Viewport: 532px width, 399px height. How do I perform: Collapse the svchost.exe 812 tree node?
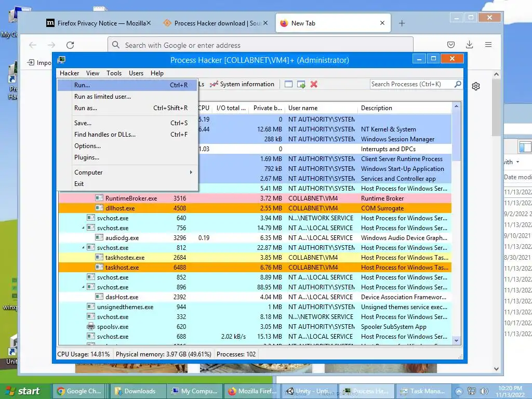(x=83, y=248)
